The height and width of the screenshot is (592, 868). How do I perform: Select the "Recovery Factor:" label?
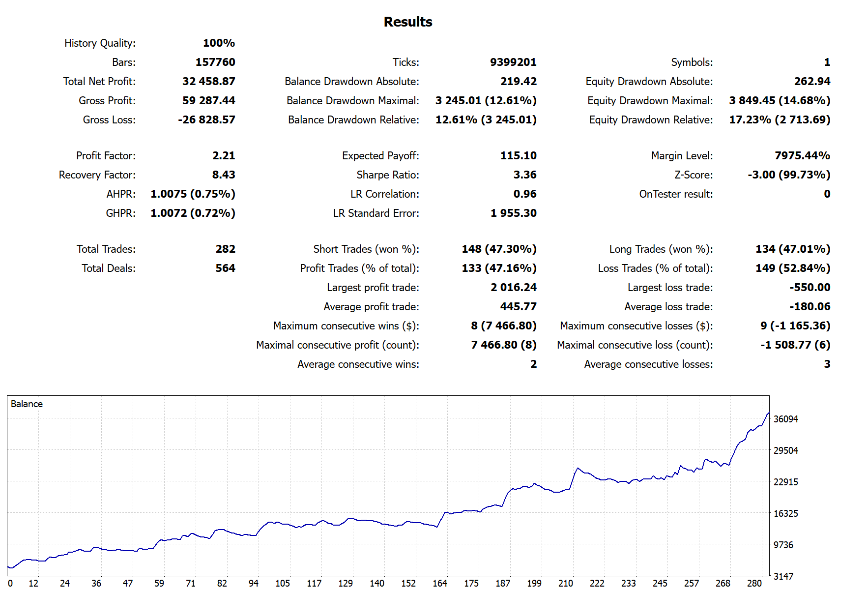pos(97,175)
